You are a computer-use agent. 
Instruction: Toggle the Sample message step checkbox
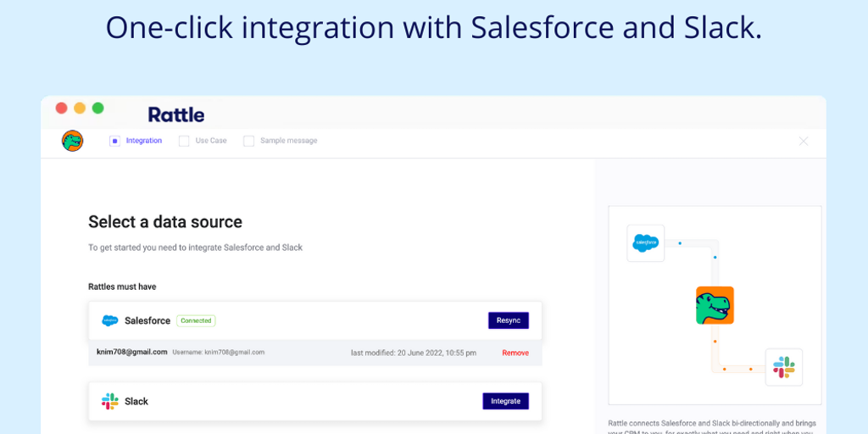pyautogui.click(x=248, y=141)
